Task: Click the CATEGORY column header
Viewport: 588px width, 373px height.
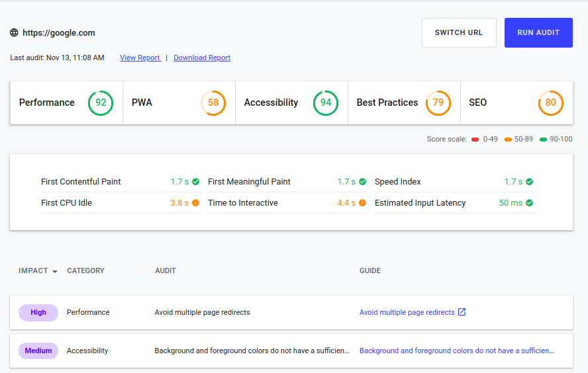Action: click(85, 270)
